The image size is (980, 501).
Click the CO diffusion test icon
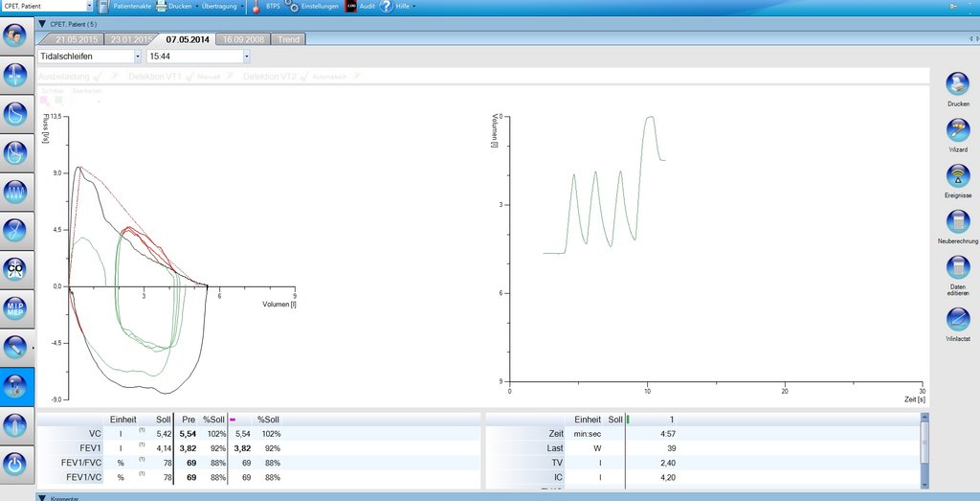coord(17,269)
